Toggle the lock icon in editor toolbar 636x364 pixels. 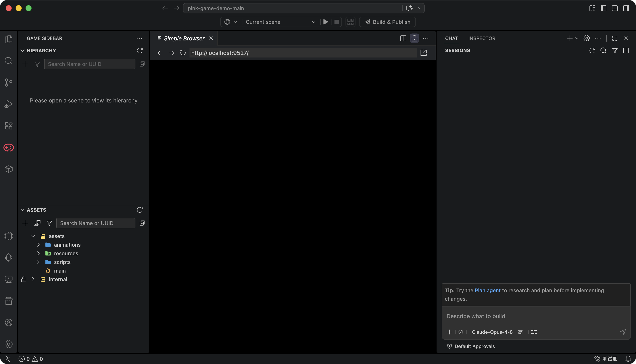(414, 38)
